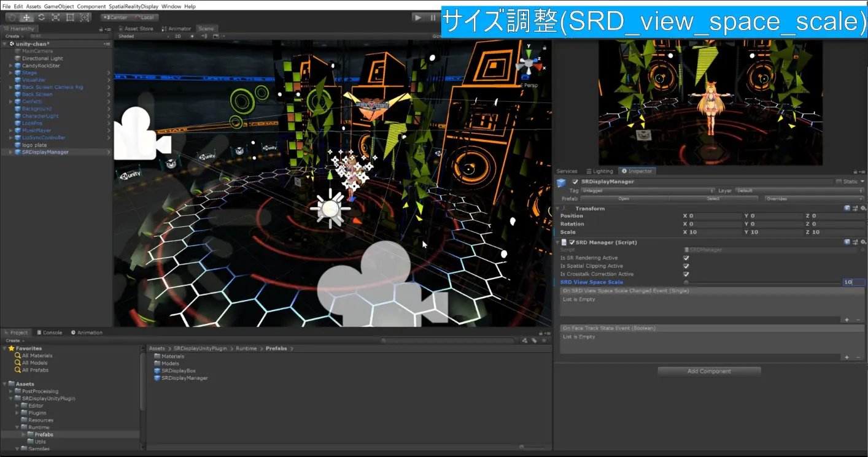The image size is (868, 457).
Task: Open the Tag dropdown
Action: click(648, 191)
